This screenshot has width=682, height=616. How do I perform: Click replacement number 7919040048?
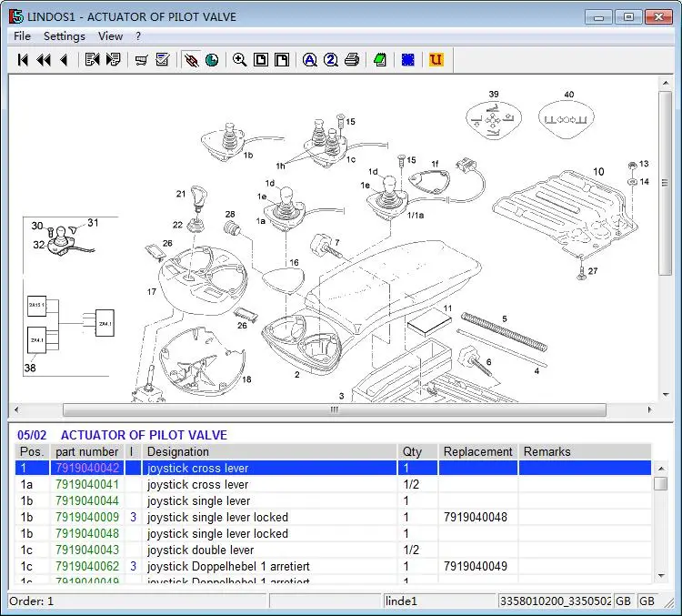pos(475,518)
